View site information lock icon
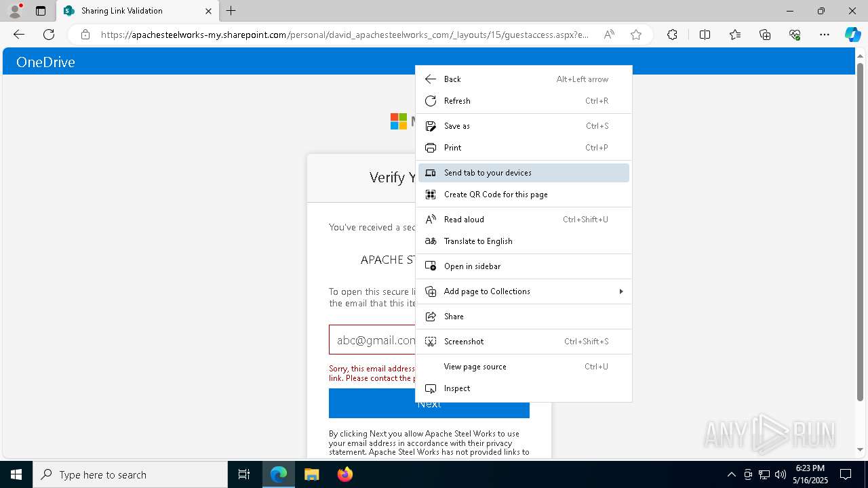Screen dimensions: 868x488 [85, 35]
